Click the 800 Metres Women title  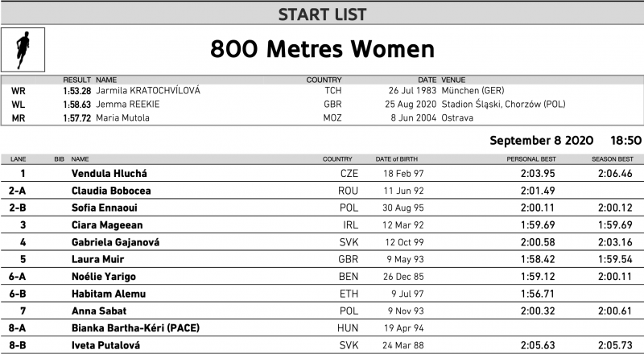pyautogui.click(x=322, y=49)
